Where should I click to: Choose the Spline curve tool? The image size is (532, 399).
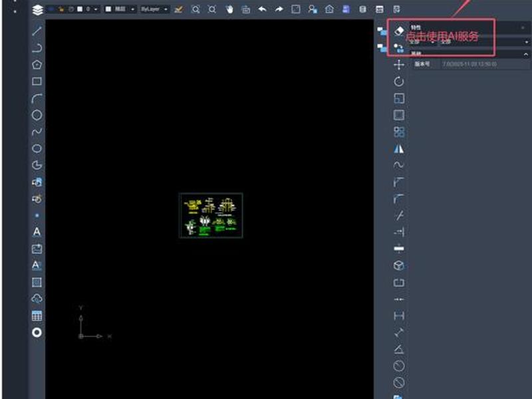pos(37,132)
